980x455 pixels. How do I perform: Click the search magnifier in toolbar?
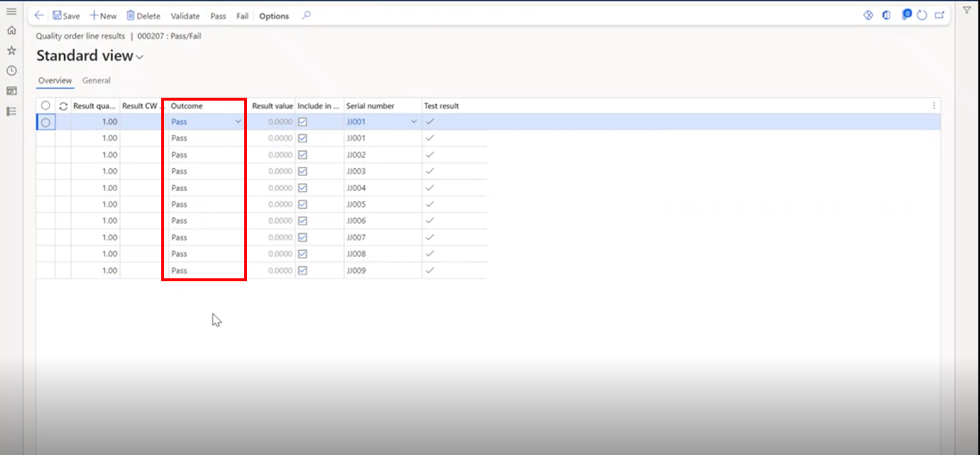pyautogui.click(x=306, y=16)
